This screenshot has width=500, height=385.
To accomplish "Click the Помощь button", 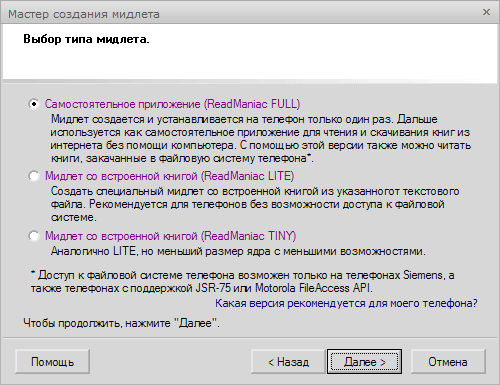I will click(52, 362).
